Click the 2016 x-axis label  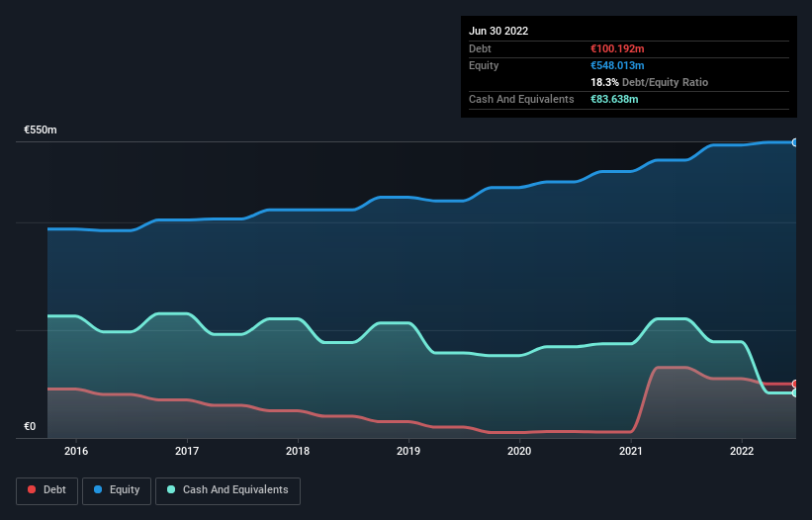coord(76,451)
